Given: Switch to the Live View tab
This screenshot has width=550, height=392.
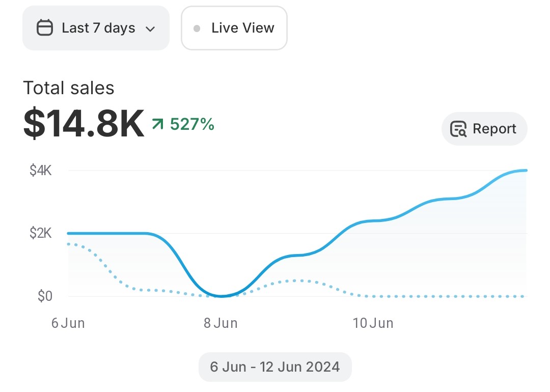Looking at the screenshot, I should [234, 28].
